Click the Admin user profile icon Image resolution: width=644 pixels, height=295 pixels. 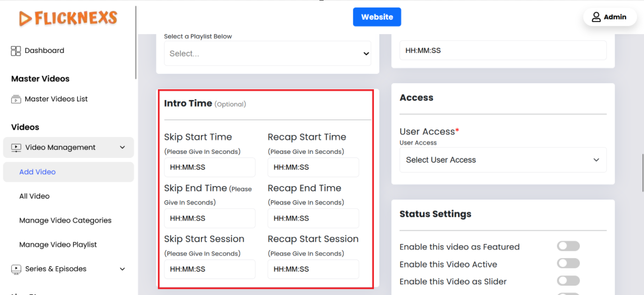pos(596,17)
